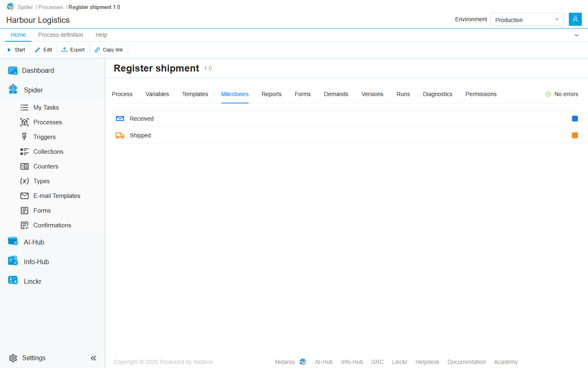
Task: Switch to the Demands tab
Action: pyautogui.click(x=336, y=94)
